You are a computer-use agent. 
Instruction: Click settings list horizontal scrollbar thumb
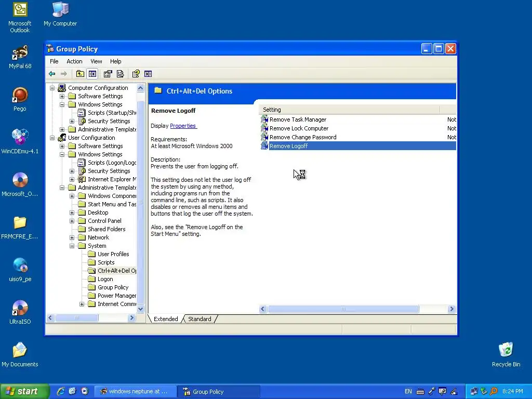click(x=343, y=309)
